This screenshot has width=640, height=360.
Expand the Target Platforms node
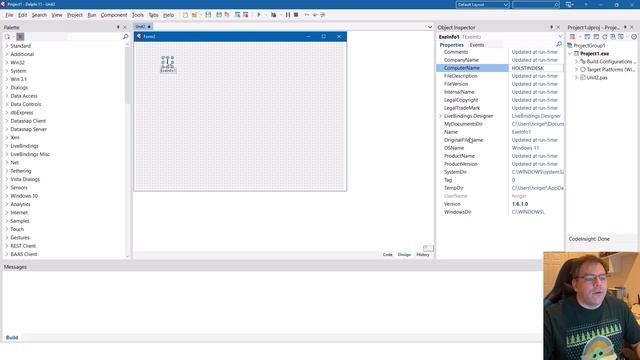[576, 70]
